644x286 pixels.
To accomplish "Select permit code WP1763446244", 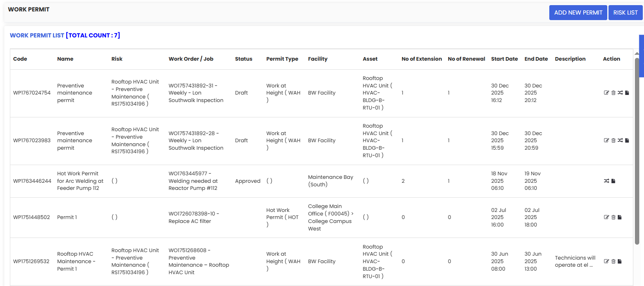I will (x=32, y=181).
